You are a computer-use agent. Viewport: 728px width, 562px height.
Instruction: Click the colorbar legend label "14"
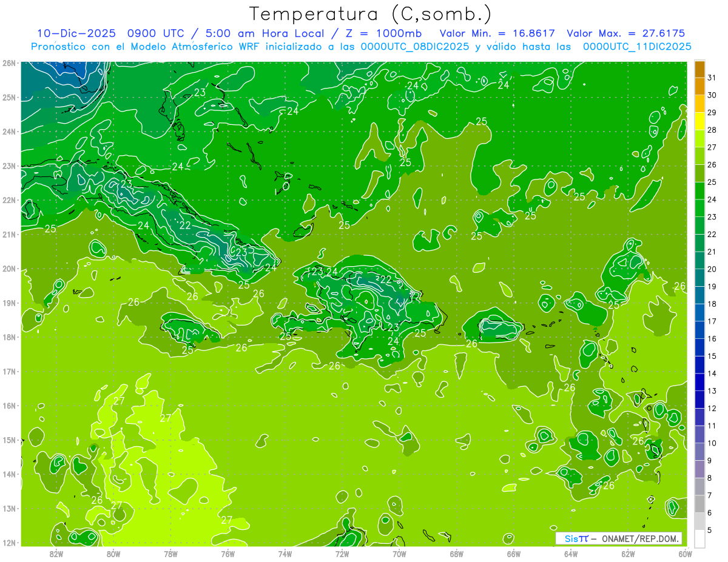coord(712,373)
